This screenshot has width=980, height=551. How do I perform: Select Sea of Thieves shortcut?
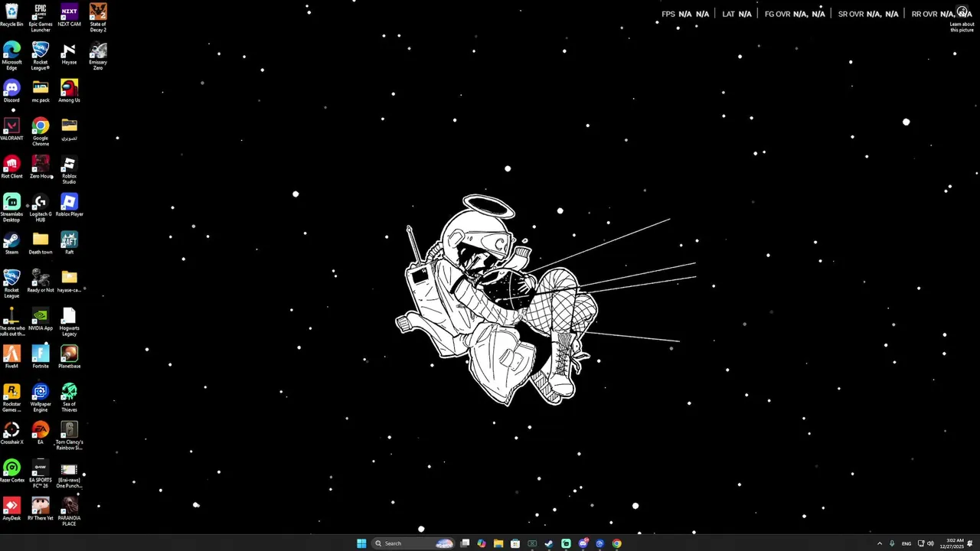69,397
